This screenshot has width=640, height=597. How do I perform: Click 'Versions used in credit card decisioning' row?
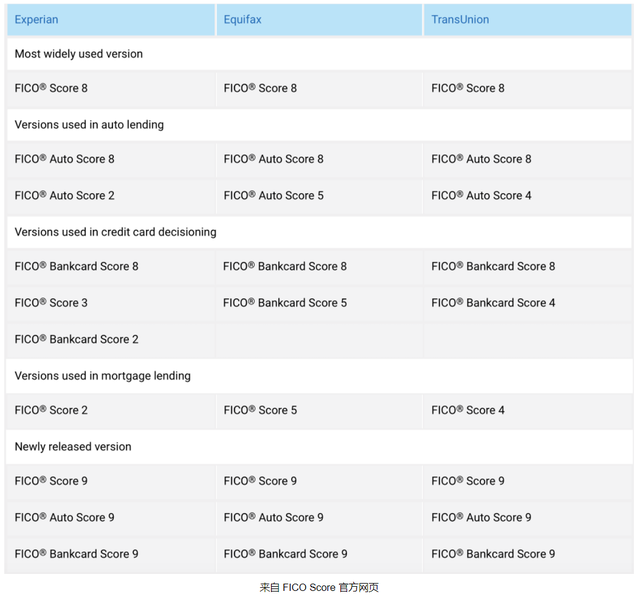click(319, 232)
